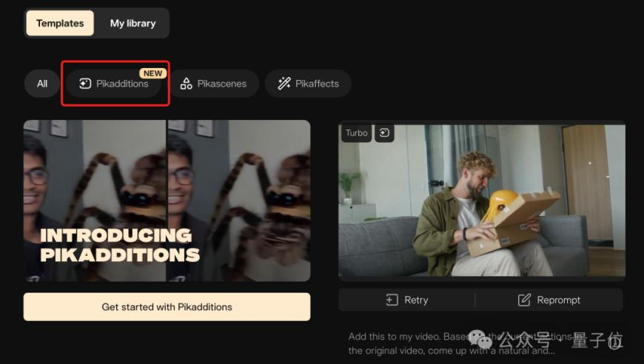
Task: Choose the Pikaffects filter
Action: point(308,84)
